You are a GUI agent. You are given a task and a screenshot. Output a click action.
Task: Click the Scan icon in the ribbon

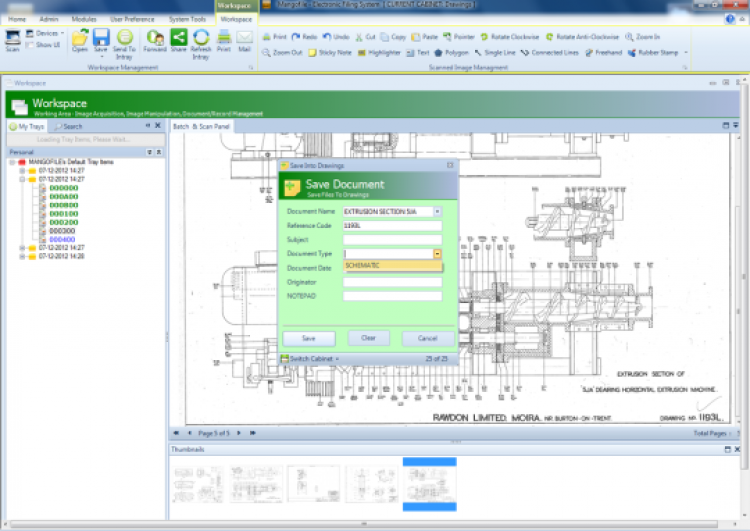(x=12, y=39)
